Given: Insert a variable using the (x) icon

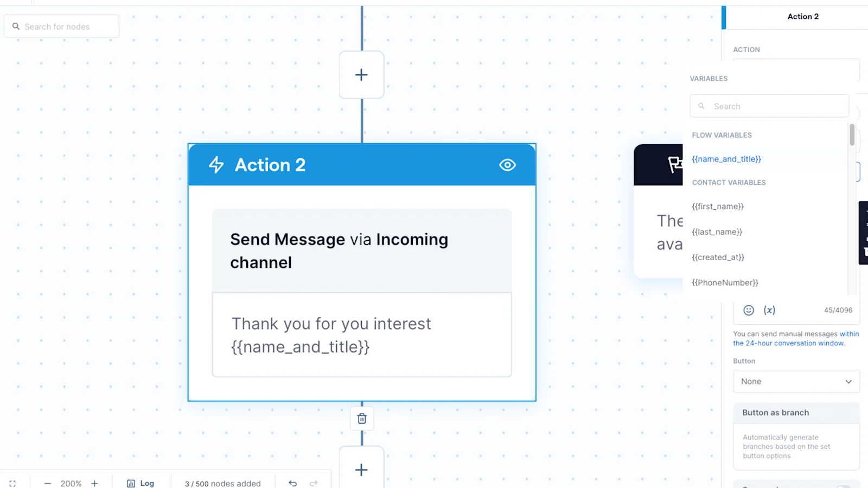Looking at the screenshot, I should (x=769, y=310).
